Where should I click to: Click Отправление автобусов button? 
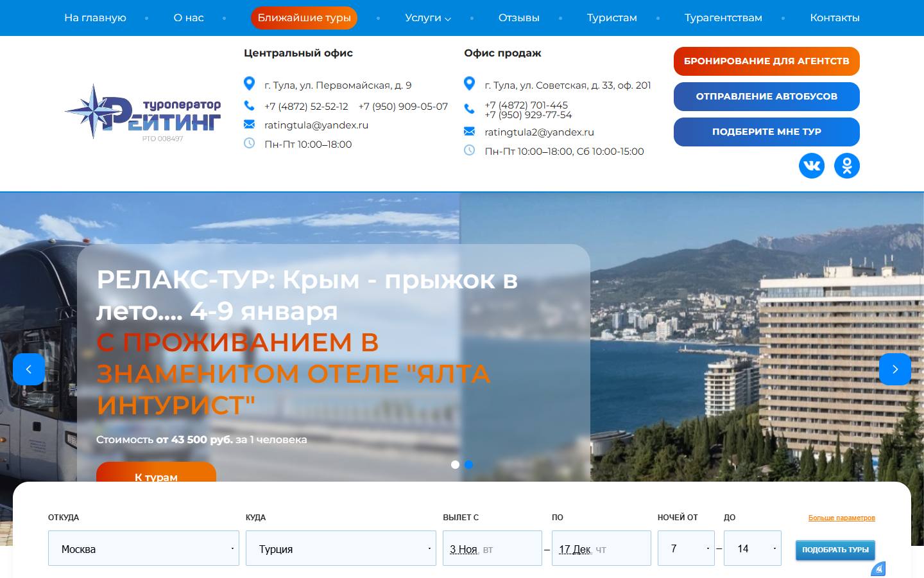point(767,96)
